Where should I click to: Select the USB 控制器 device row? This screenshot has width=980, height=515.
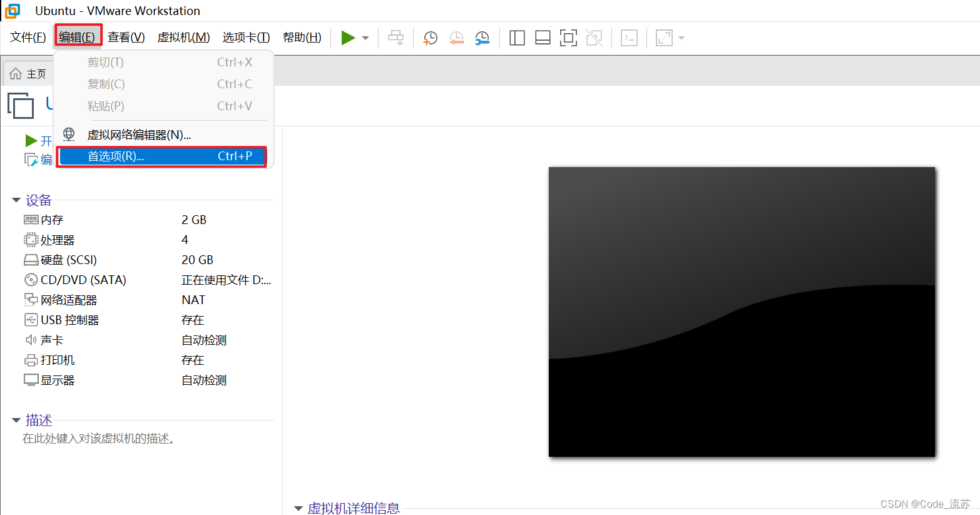click(148, 320)
